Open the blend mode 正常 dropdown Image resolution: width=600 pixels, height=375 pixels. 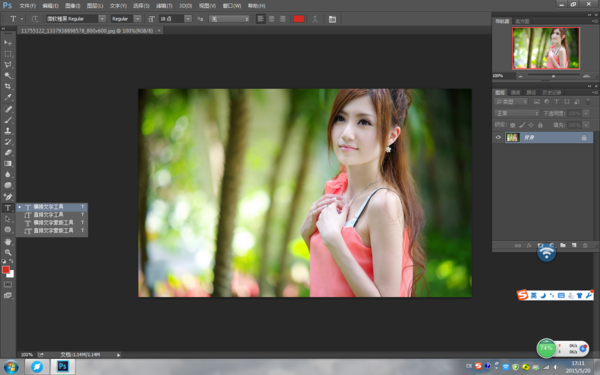pyautogui.click(x=517, y=113)
